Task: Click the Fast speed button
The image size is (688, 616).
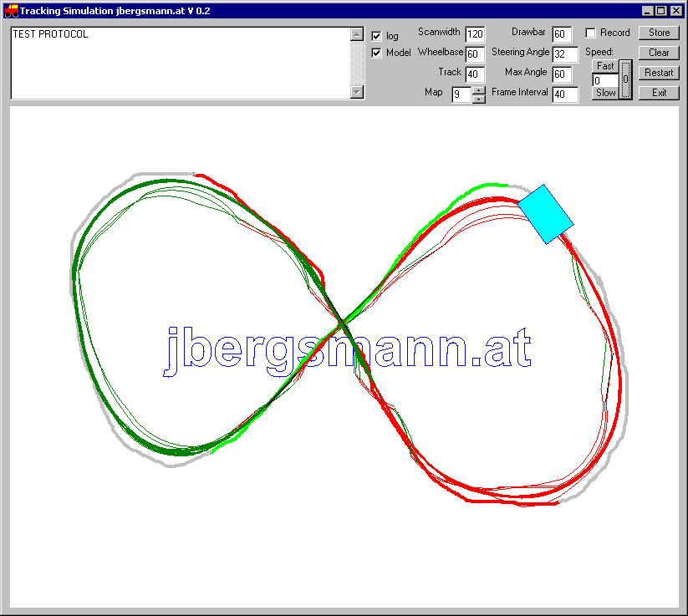Action: click(x=605, y=66)
